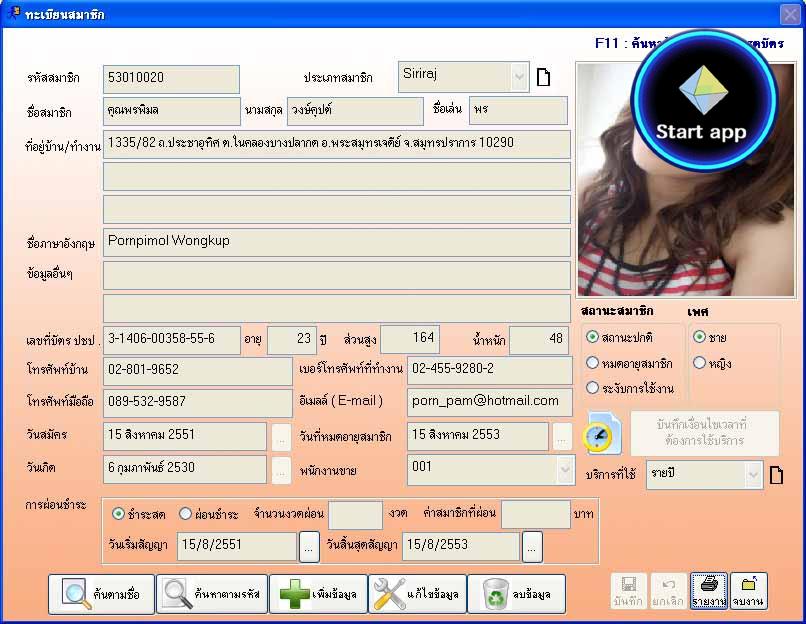Expand the salesperson 001 dropdown

tap(563, 470)
